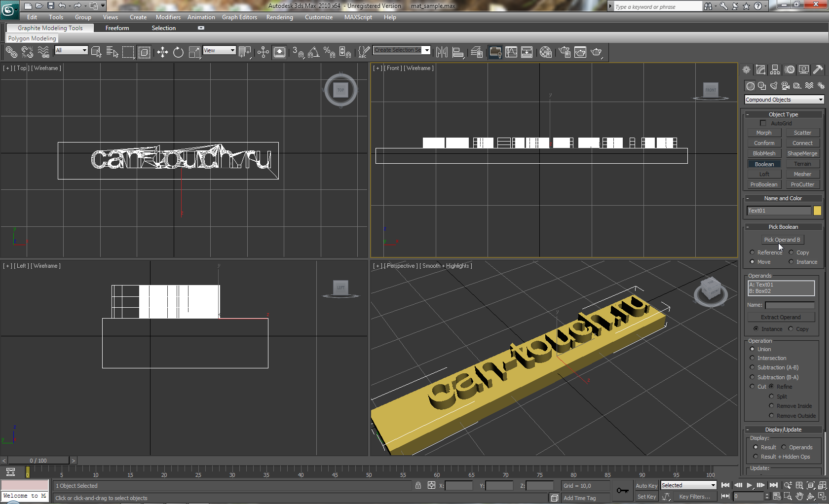This screenshot has width=829, height=504.
Task: Select the Instance option beside Move
Action: click(791, 262)
